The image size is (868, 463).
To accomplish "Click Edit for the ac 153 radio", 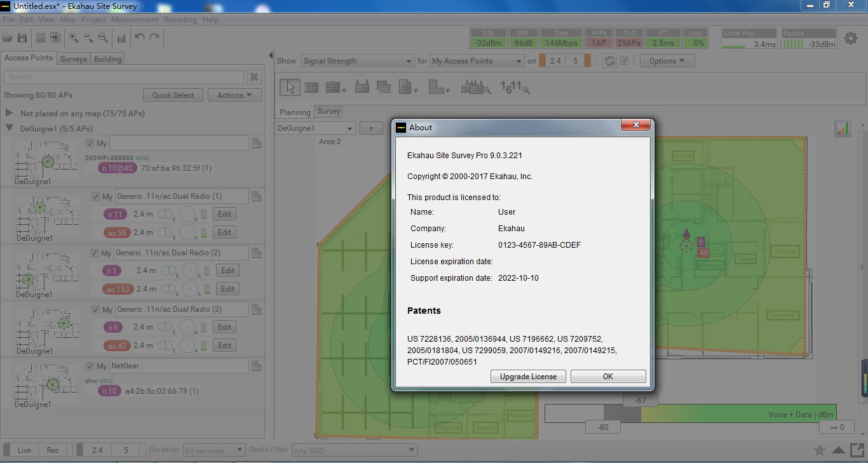I will [227, 289].
